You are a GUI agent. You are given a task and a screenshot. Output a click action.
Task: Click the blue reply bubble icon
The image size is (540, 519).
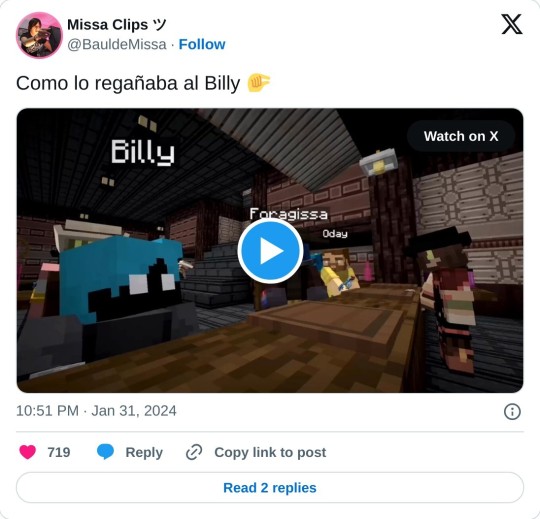[105, 452]
